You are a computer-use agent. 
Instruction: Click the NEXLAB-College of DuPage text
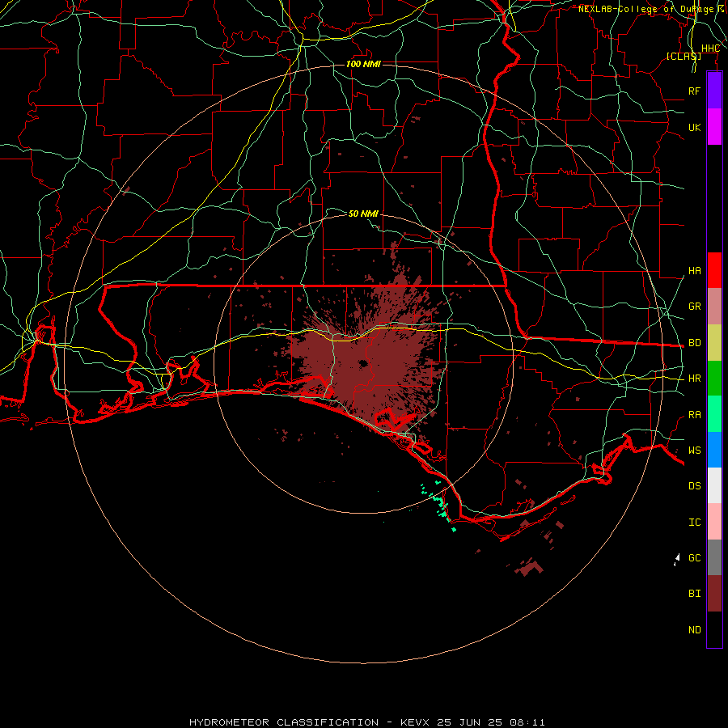coord(645,9)
